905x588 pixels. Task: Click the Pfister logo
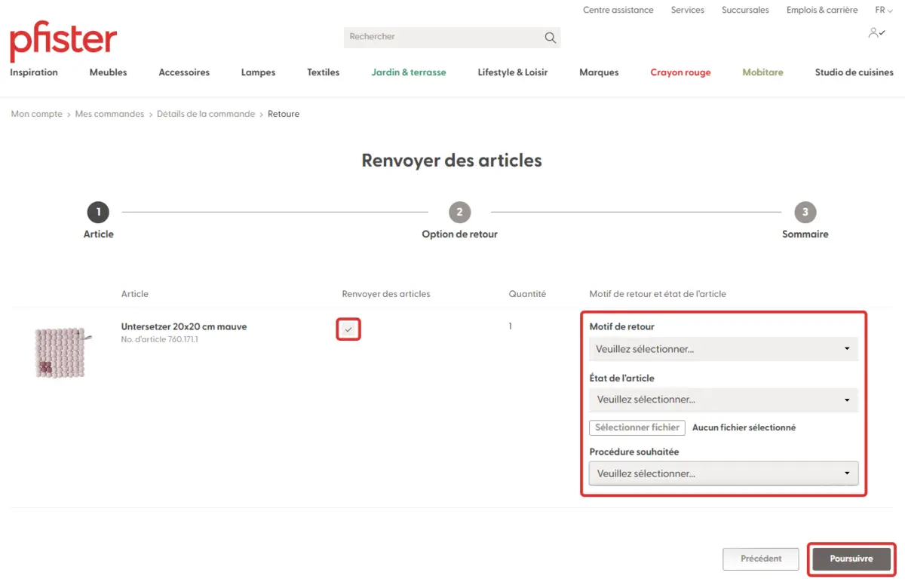pos(63,41)
